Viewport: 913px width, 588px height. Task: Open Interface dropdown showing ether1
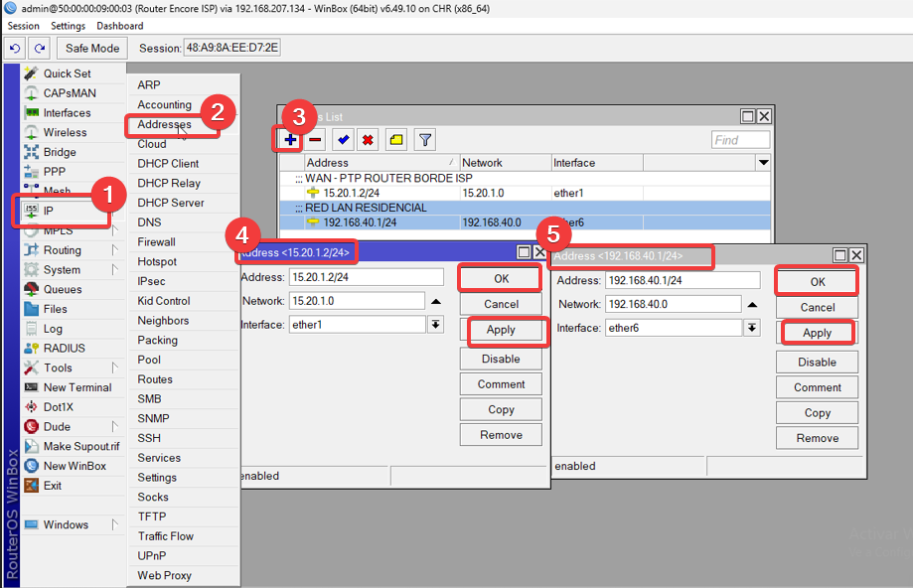(435, 325)
